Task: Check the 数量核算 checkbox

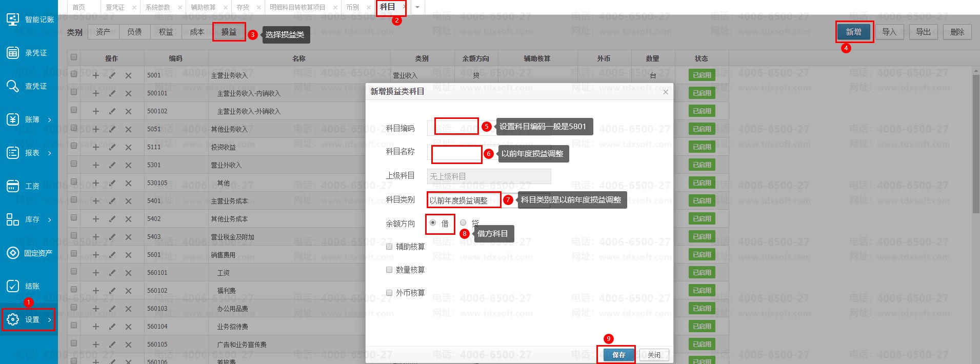Action: (x=389, y=270)
